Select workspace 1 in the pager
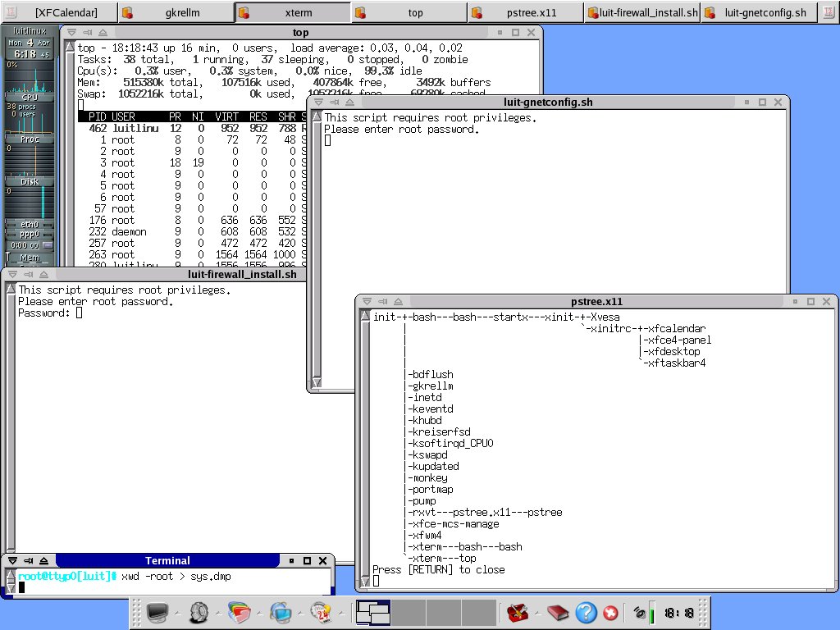This screenshot has width=840, height=630. tap(373, 612)
